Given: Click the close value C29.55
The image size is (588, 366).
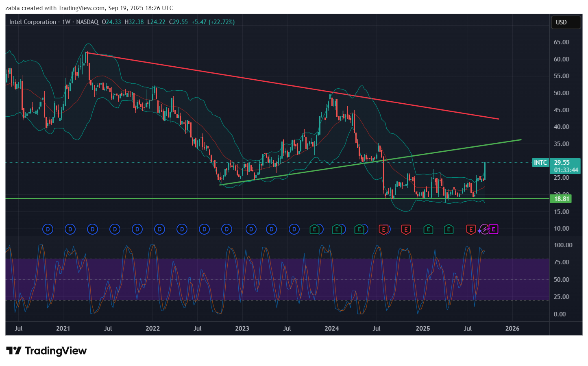Looking at the screenshot, I should 179,22.
